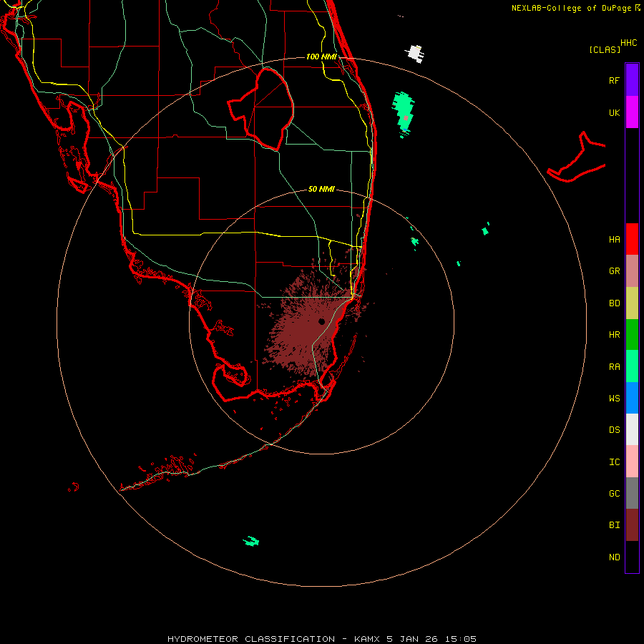Click the DS legend label
Screen dimensions: 644x644
pyautogui.click(x=614, y=430)
